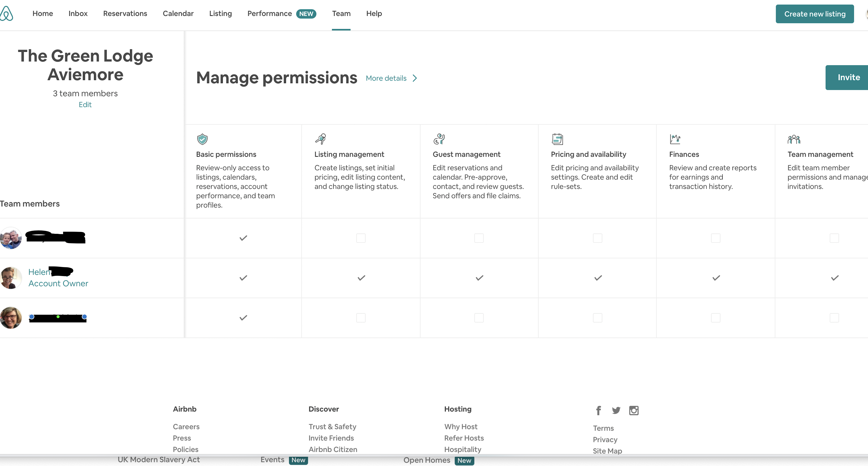Enable Listing management for first team member
Screen dimensions: 868x466
pos(361,238)
